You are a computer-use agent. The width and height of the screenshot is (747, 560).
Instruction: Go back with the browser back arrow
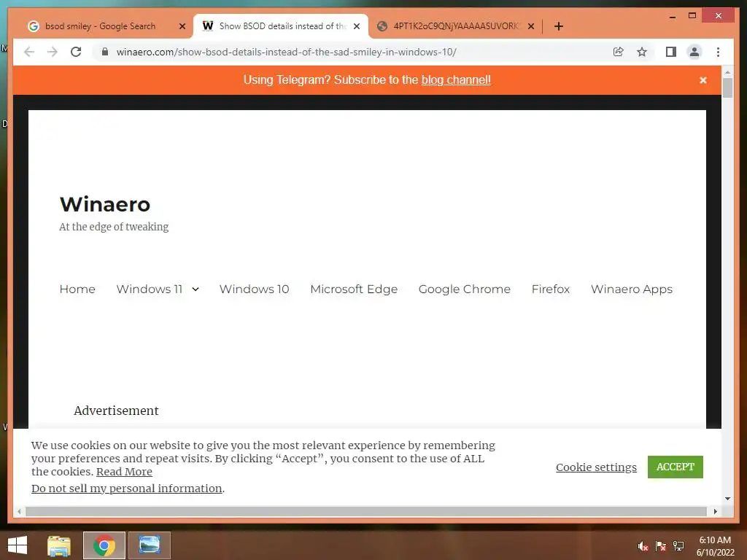(29, 52)
